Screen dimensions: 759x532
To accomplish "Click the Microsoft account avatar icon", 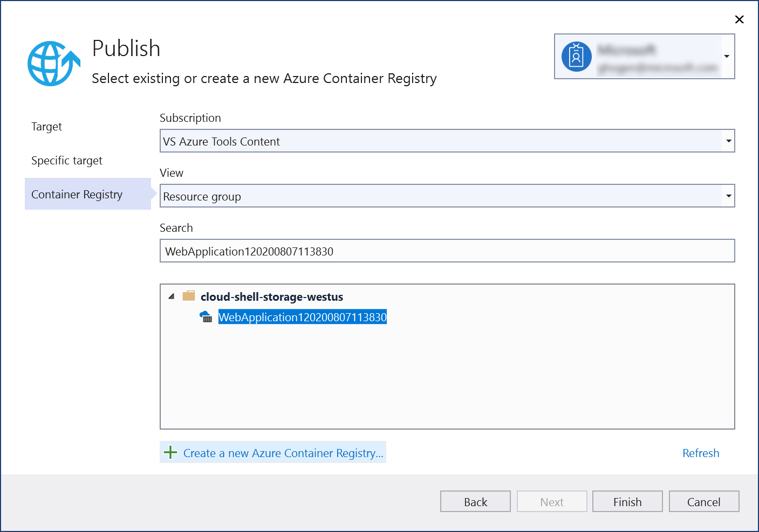I will 576,56.
